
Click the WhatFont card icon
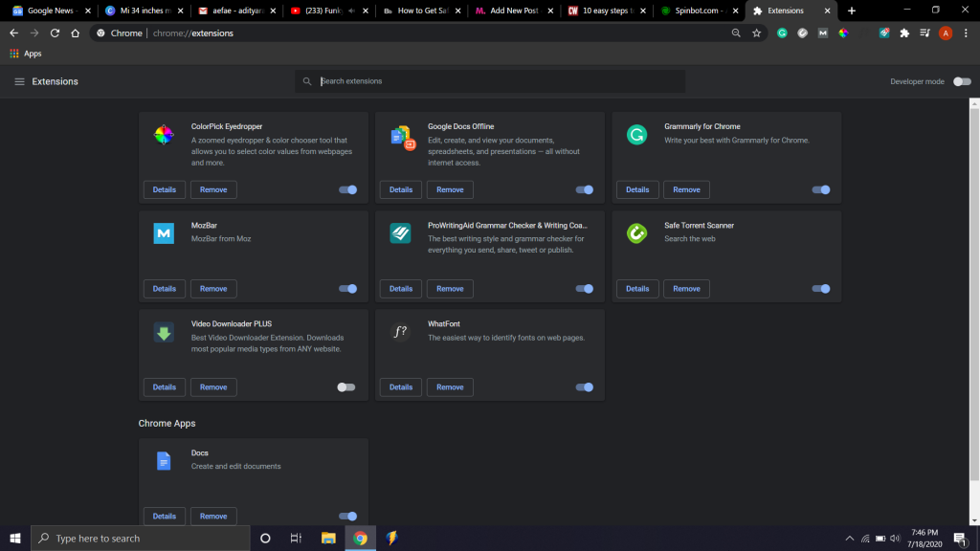pyautogui.click(x=400, y=332)
